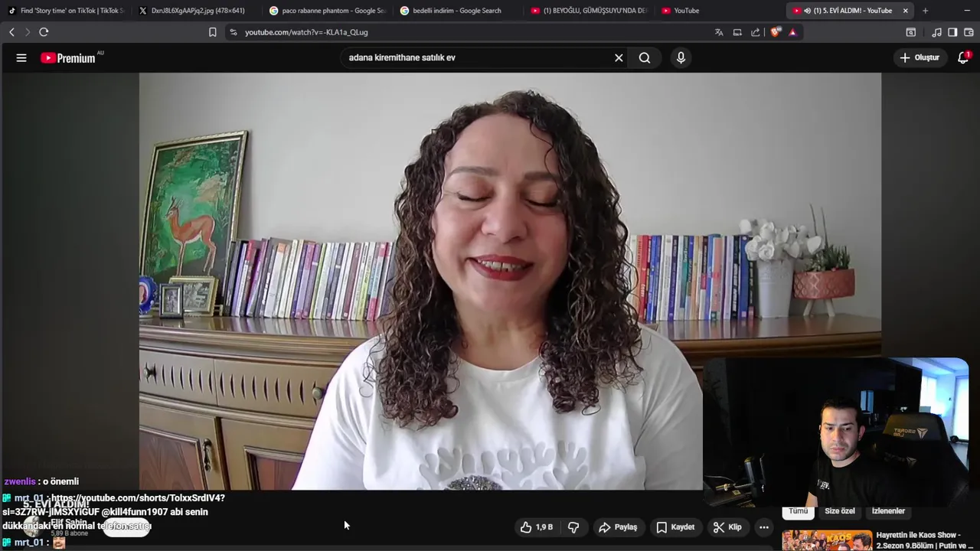Click the video player to pause
This screenshot has height=551, width=980.
510,281
